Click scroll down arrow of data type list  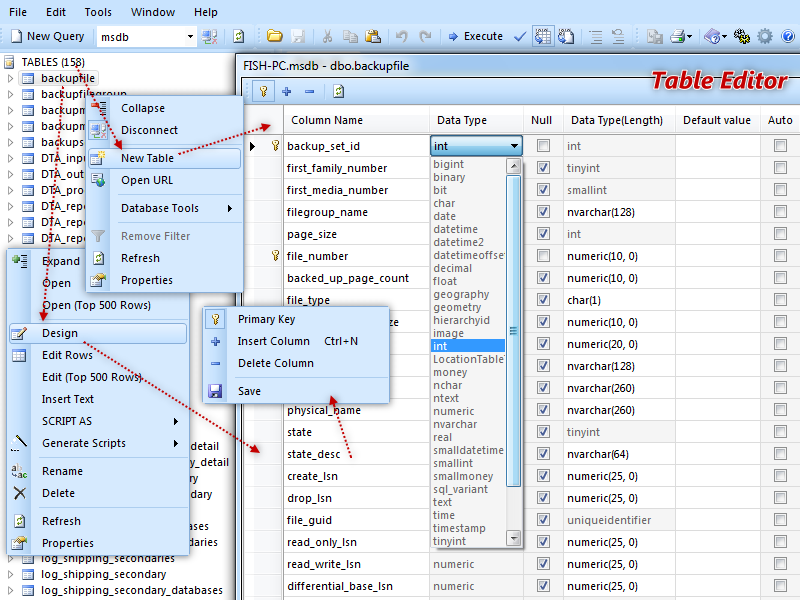(514, 538)
